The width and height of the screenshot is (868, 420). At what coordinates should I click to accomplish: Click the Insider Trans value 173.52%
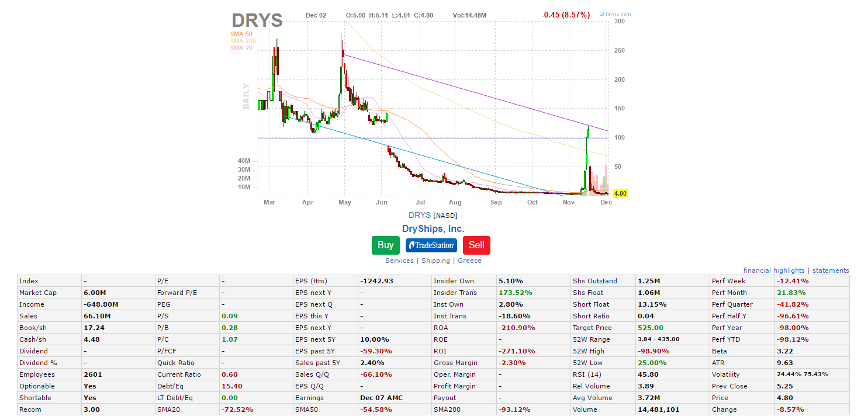click(x=515, y=293)
